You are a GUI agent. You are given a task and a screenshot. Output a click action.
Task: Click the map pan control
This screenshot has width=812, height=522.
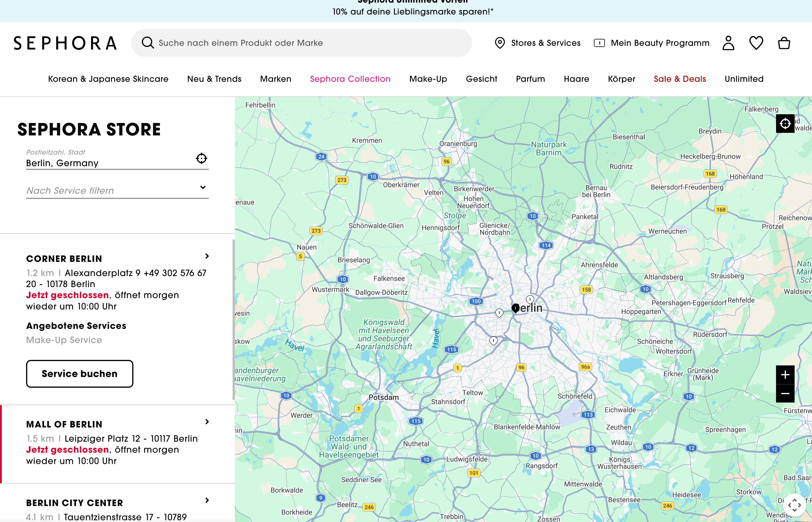coord(794,505)
